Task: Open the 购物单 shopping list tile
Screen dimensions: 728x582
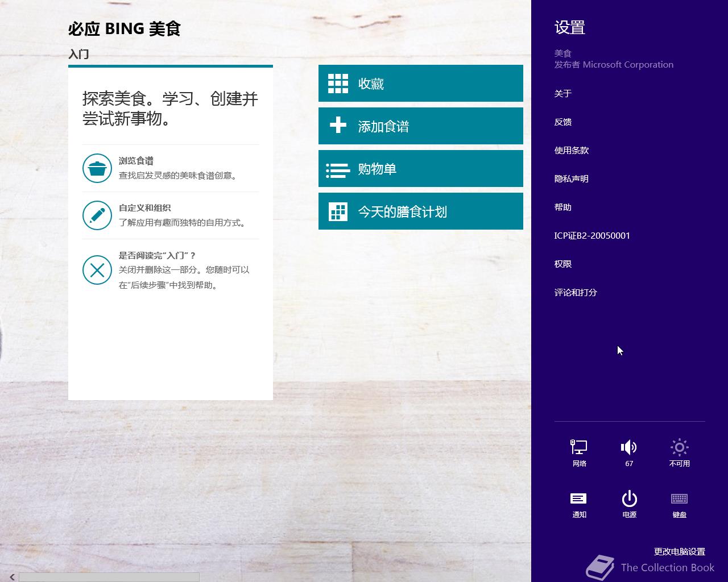Action: [x=421, y=169]
